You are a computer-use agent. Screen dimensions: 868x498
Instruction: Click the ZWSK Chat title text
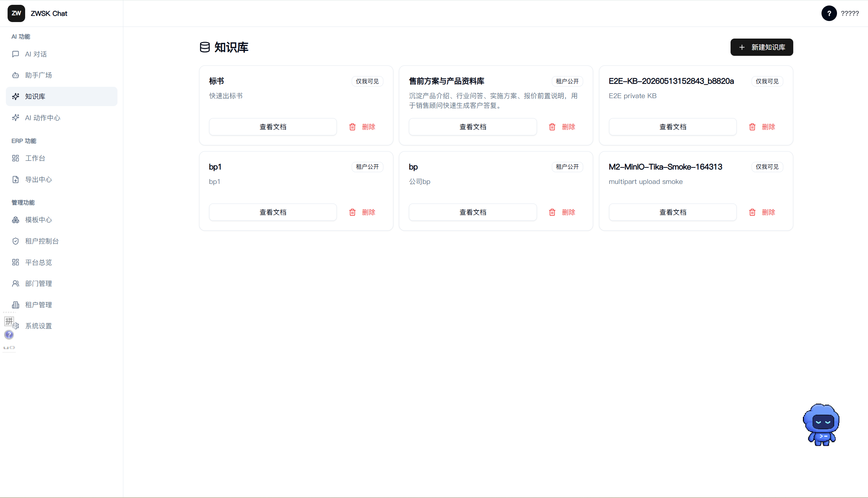point(49,13)
